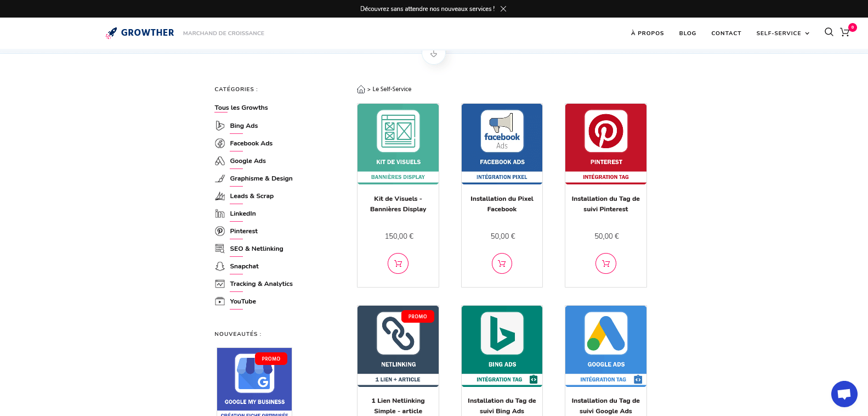Add Kit de Visuels to cart
This screenshot has width=868, height=416.
point(398,263)
